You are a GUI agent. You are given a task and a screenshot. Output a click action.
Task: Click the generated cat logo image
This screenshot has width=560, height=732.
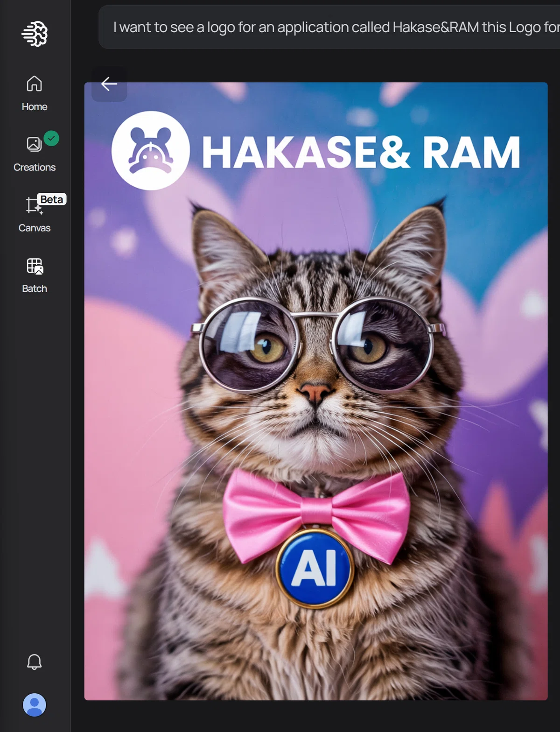(316, 391)
